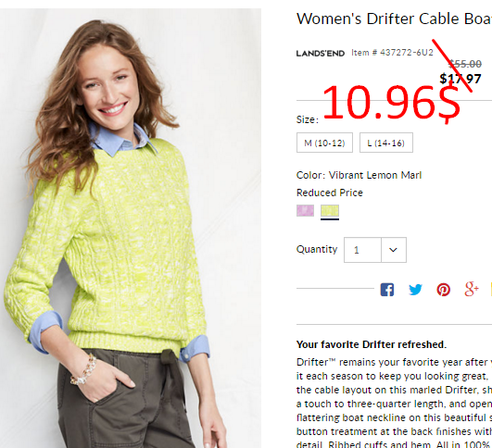Click the quantity value field showing 1
Viewport: 492px width, 448px height.
point(362,250)
